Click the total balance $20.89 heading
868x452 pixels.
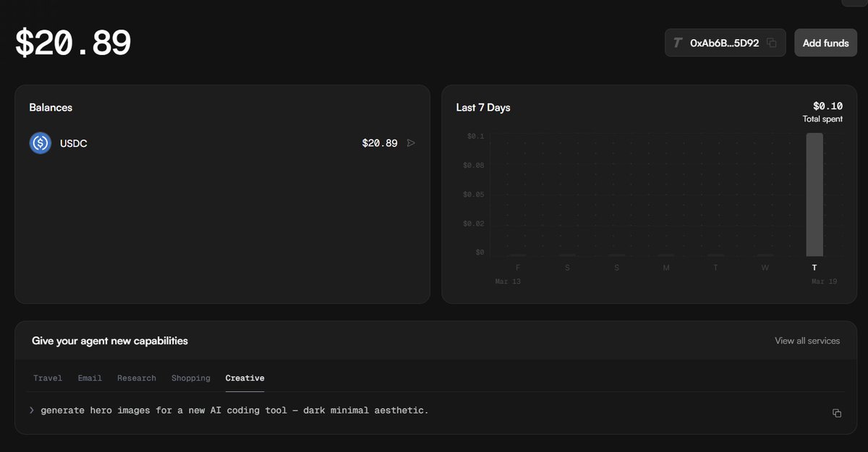[x=73, y=44]
